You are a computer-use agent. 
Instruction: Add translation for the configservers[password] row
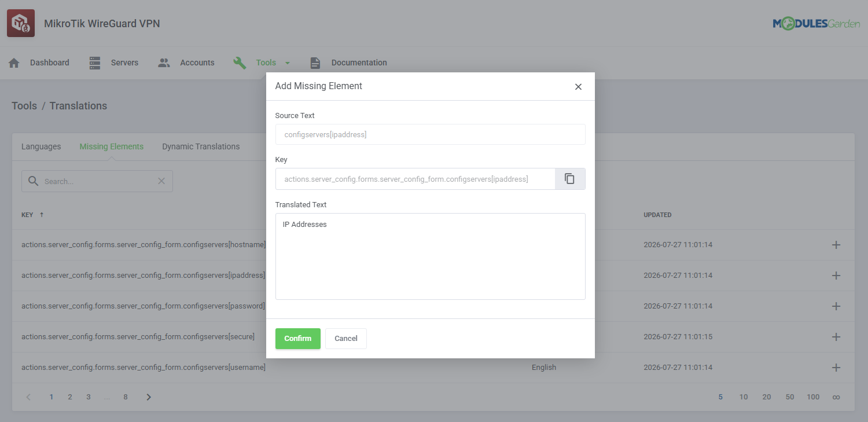click(x=836, y=306)
